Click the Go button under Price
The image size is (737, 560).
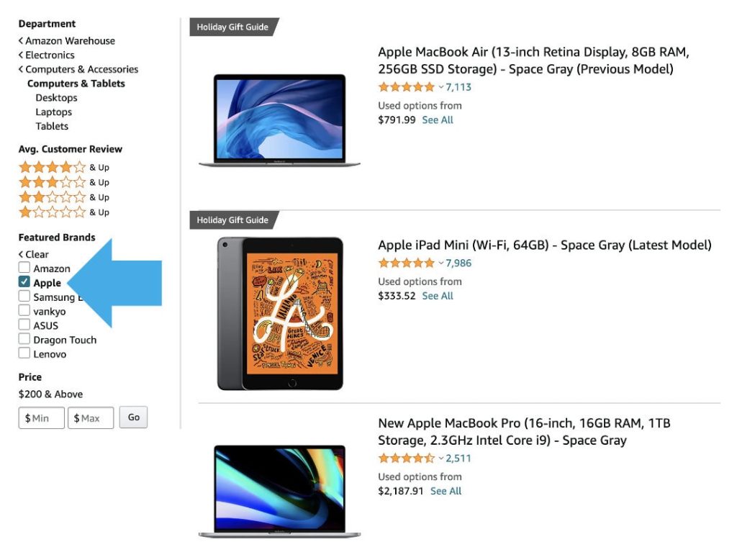point(133,417)
